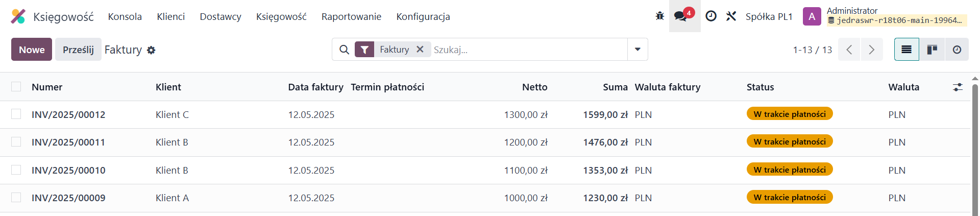Viewport: 980px width, 216px height.
Task: Open the activities clock icon
Action: (711, 16)
